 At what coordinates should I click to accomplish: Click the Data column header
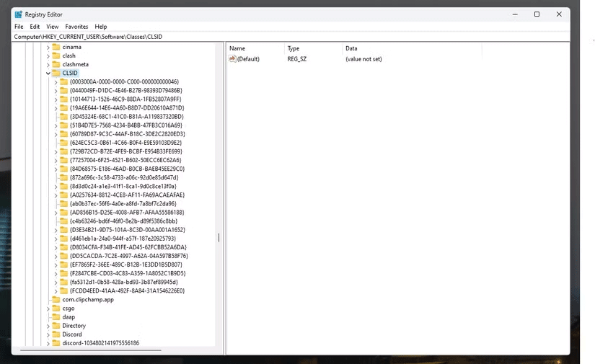click(x=352, y=48)
